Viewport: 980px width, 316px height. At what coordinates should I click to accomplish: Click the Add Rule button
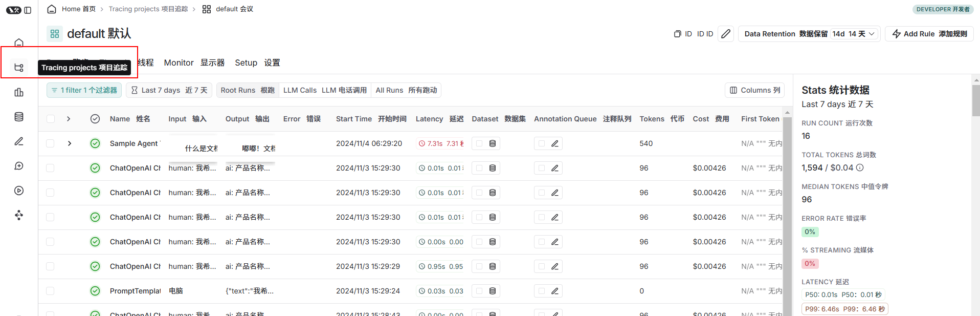[x=929, y=34]
